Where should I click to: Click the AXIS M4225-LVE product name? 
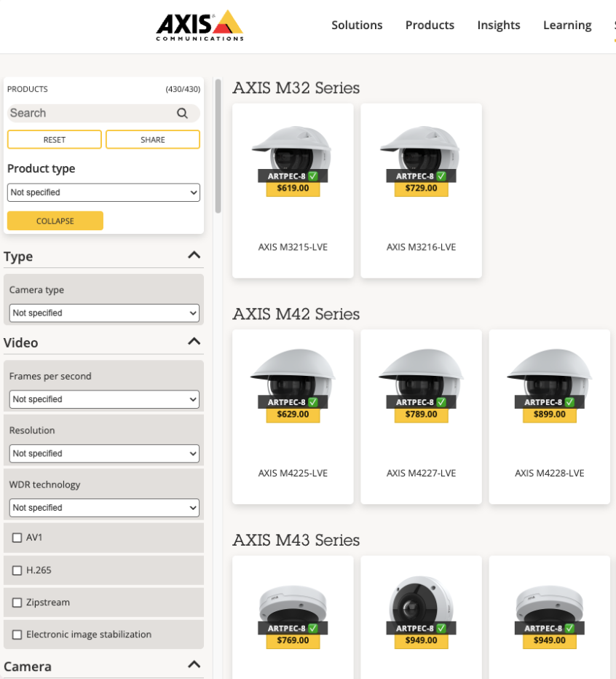coord(293,473)
